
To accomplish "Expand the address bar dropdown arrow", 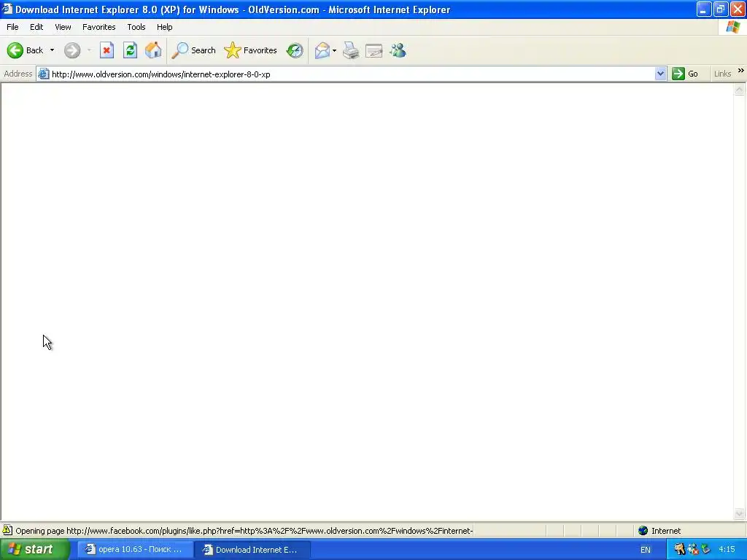I will tap(659, 74).
